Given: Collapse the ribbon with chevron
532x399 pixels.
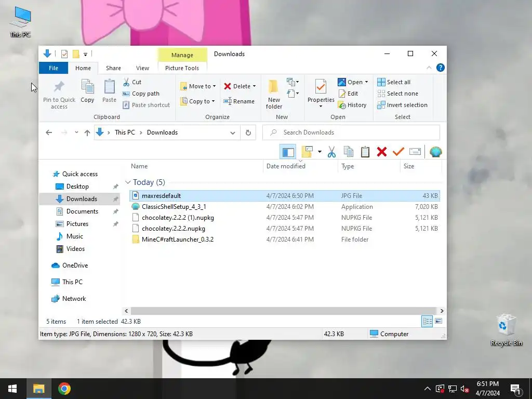Looking at the screenshot, I should pyautogui.click(x=429, y=68).
